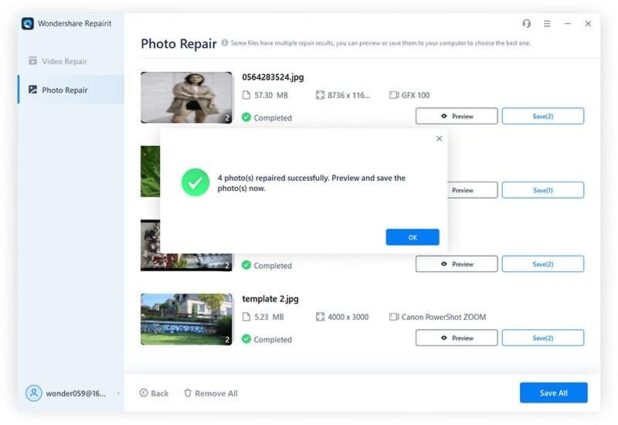
Task: Open the support headset icon
Action: point(527,24)
